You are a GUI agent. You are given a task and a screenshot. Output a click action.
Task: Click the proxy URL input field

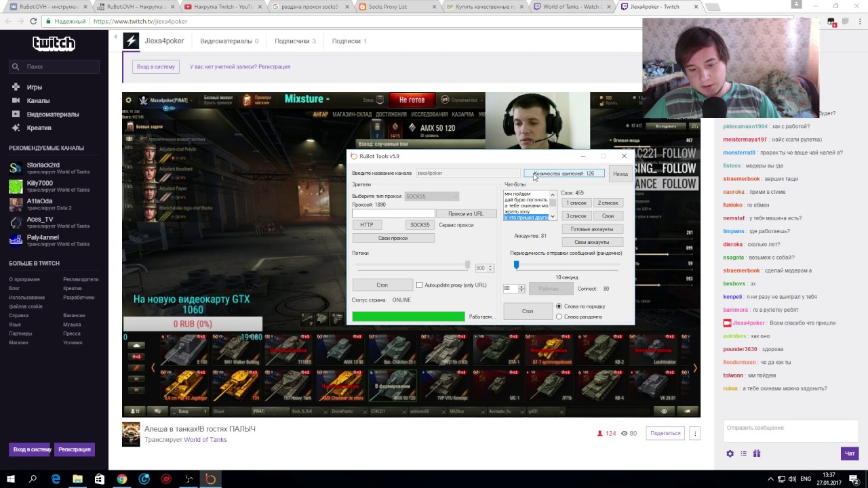(x=393, y=213)
